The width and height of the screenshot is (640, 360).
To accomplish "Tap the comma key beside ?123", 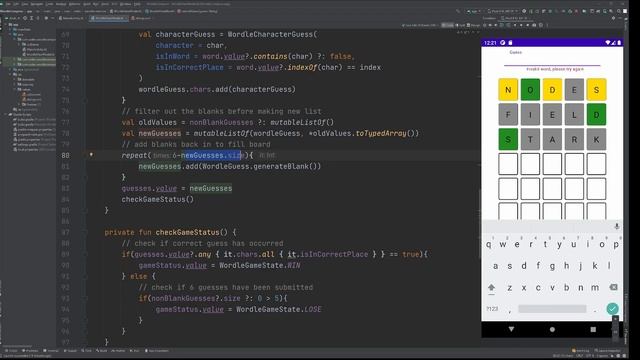I will [510, 311].
